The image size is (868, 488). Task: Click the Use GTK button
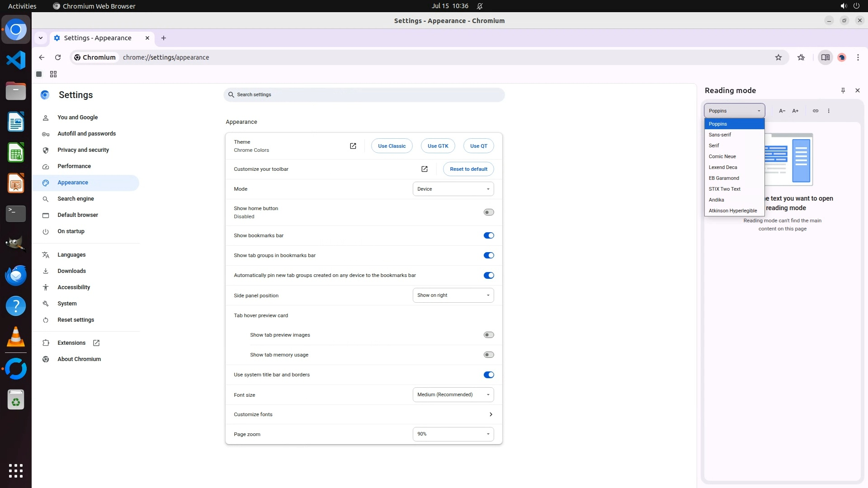[438, 146]
